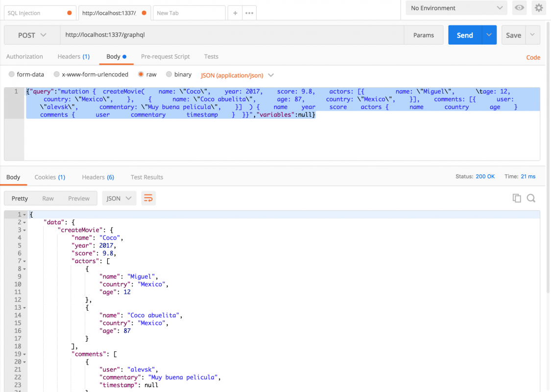Switch to the Pre-request Script tab

pos(165,56)
